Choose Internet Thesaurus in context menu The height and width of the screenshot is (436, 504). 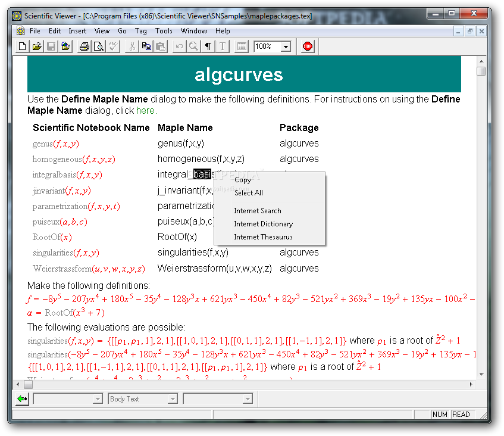(270, 237)
